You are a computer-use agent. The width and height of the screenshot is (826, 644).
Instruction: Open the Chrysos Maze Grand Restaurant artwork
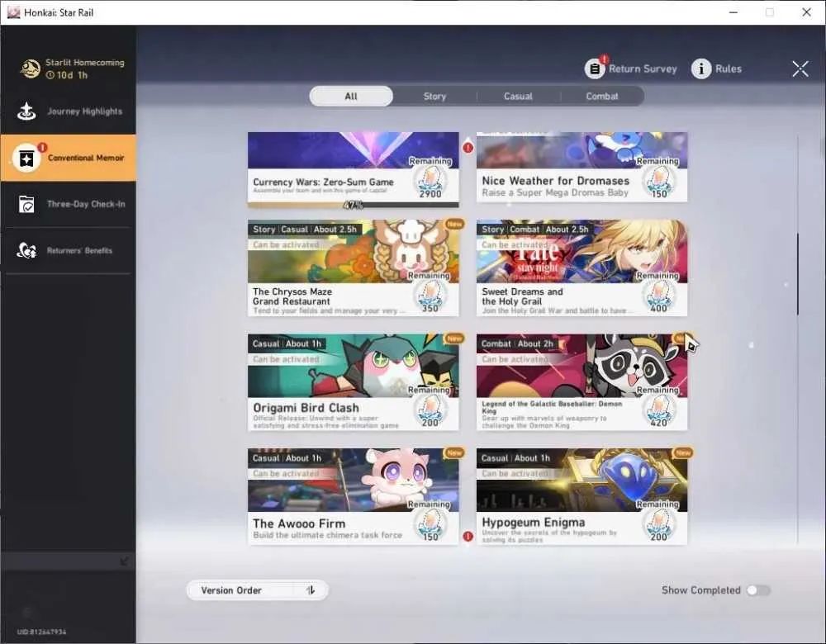click(x=353, y=252)
